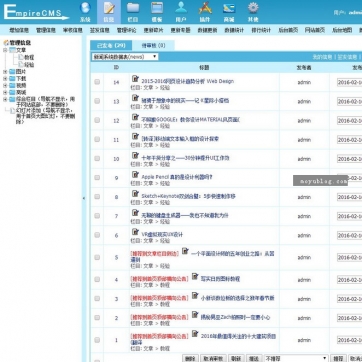Viewport: 362px width, 362px height.
Task: Expand the 视频 tree node
Action: click(5, 86)
